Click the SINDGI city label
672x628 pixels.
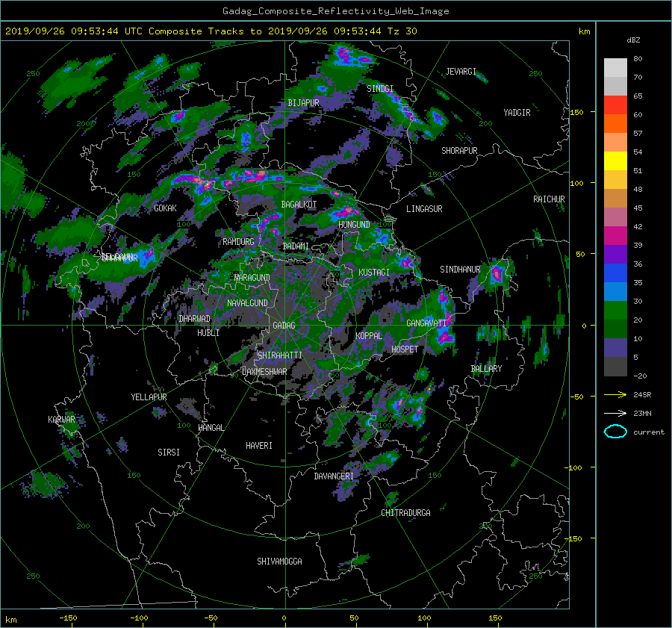click(x=380, y=89)
